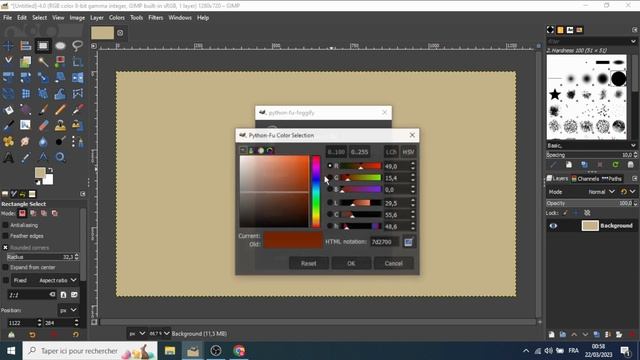Viewport: 640px width, 360px height.
Task: Open the position px unit dropdown
Action: pyautogui.click(x=68, y=310)
